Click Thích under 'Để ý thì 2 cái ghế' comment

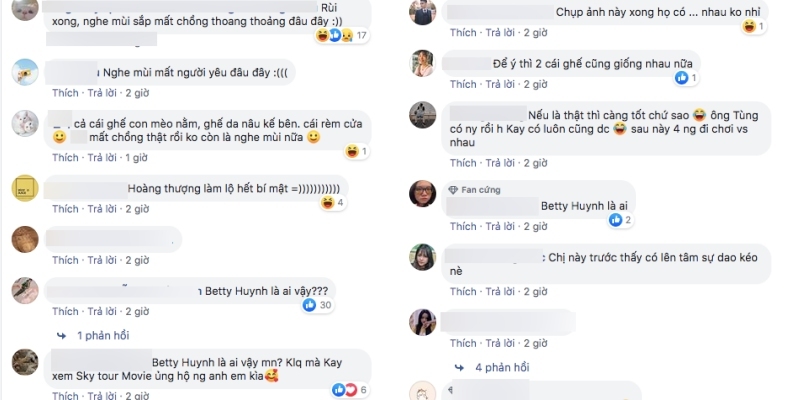click(463, 84)
